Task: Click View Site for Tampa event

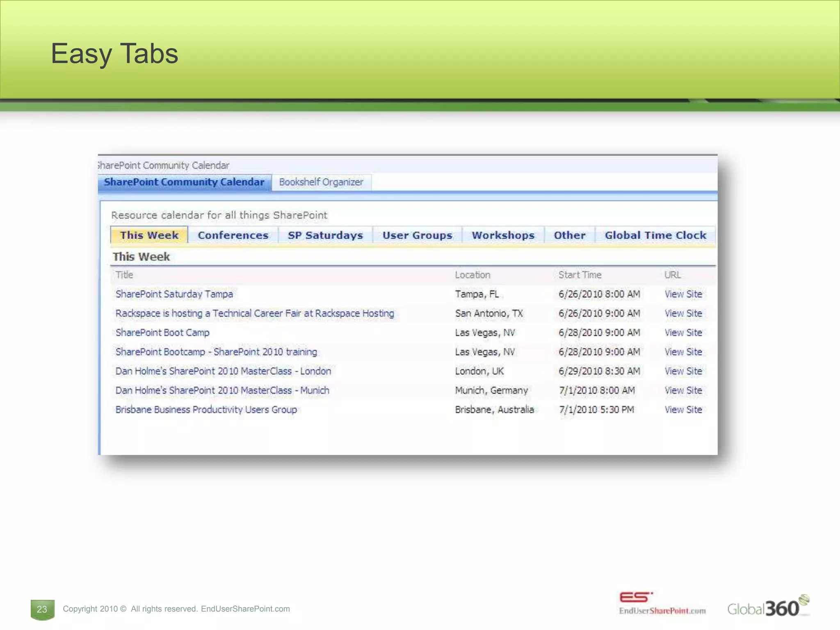Action: pos(683,294)
